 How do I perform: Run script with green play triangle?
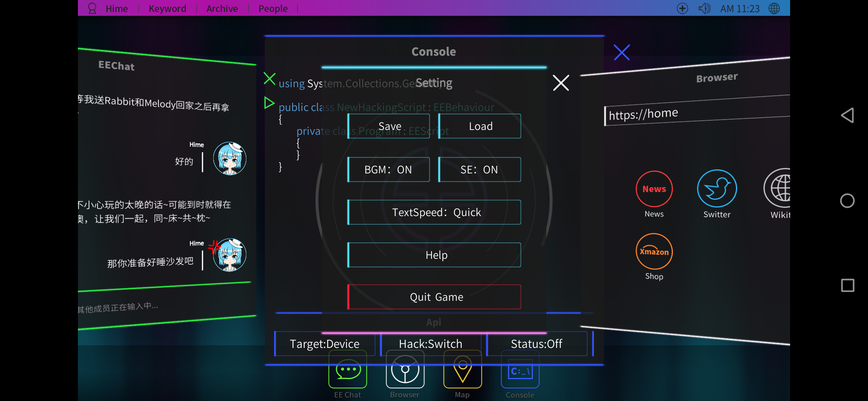[x=269, y=102]
